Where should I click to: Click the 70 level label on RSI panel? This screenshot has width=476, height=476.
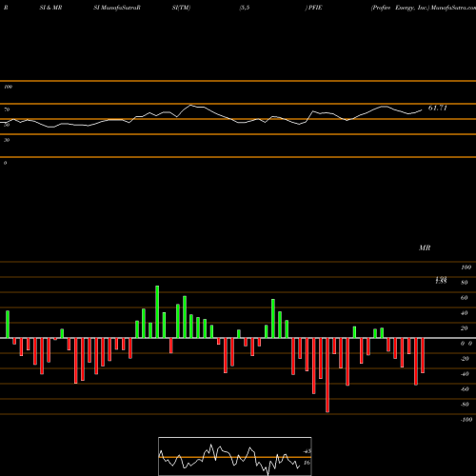[x=7, y=109]
